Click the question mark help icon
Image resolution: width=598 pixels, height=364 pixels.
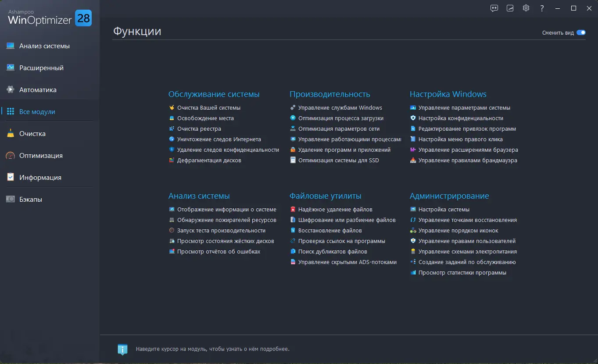[x=542, y=8]
